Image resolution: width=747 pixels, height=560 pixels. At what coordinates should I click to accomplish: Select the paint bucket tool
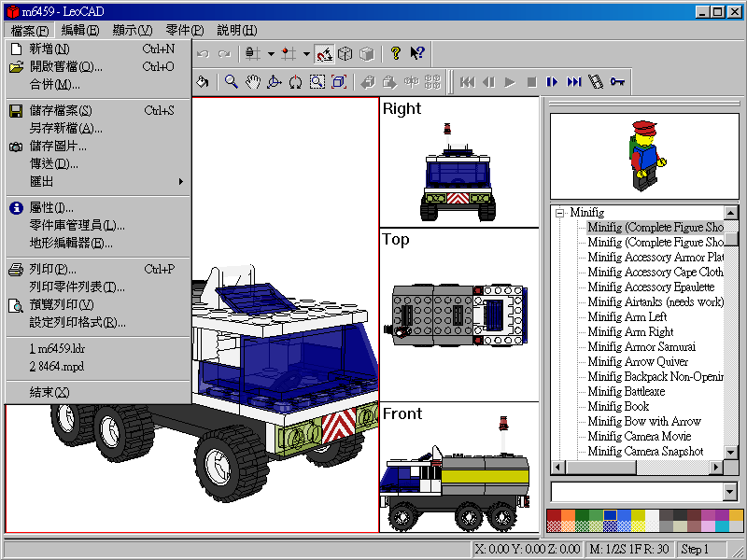tap(202, 81)
